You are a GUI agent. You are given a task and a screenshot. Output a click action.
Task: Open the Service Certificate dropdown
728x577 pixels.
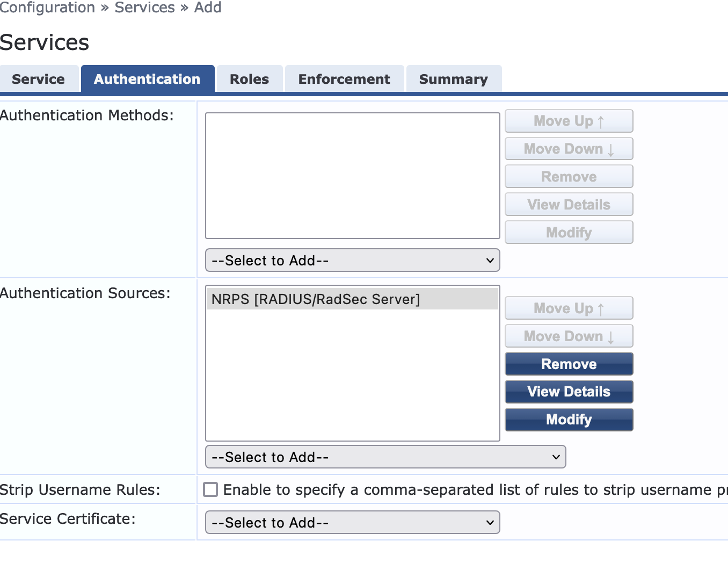[352, 523]
